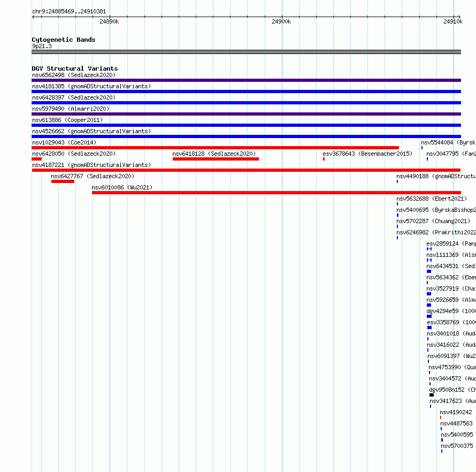
Task: Open variant nsv5632688 (Ebert2021) label
Action: (432, 199)
